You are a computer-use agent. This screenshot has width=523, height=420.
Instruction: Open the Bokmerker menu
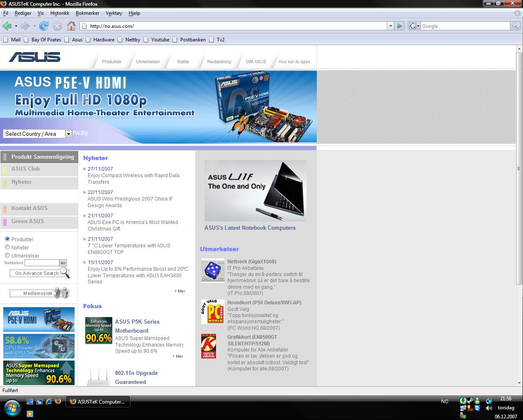87,13
